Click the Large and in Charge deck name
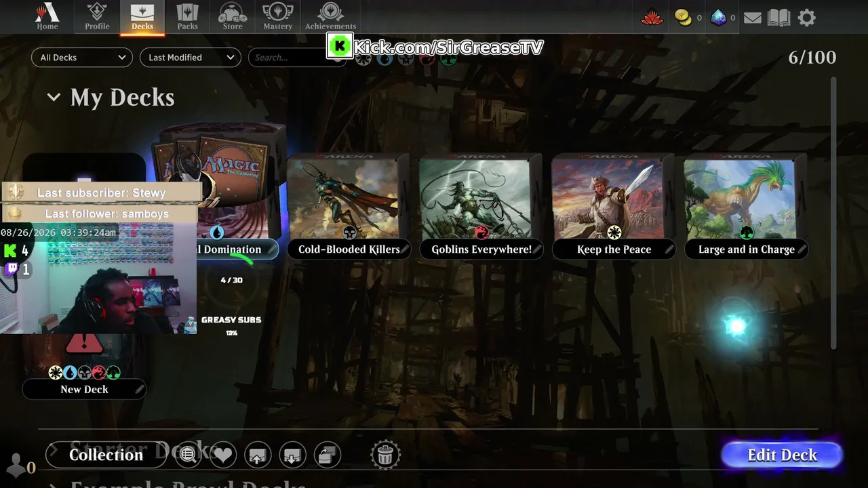The image size is (868, 488). [x=746, y=249]
